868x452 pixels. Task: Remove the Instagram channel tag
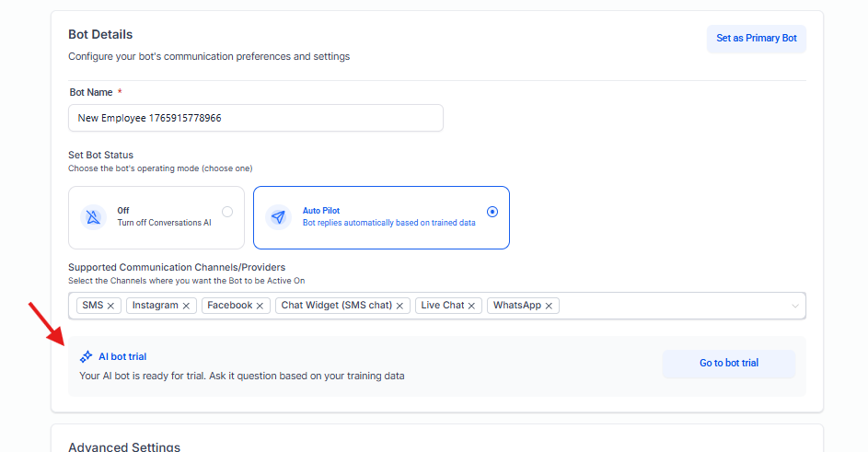point(186,306)
